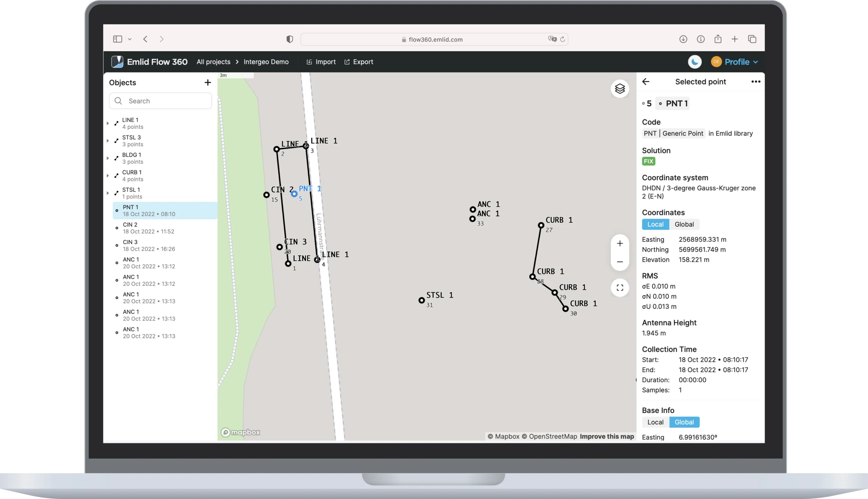Image resolution: width=868 pixels, height=499 pixels.
Task: Click the Improve this map link
Action: click(606, 436)
